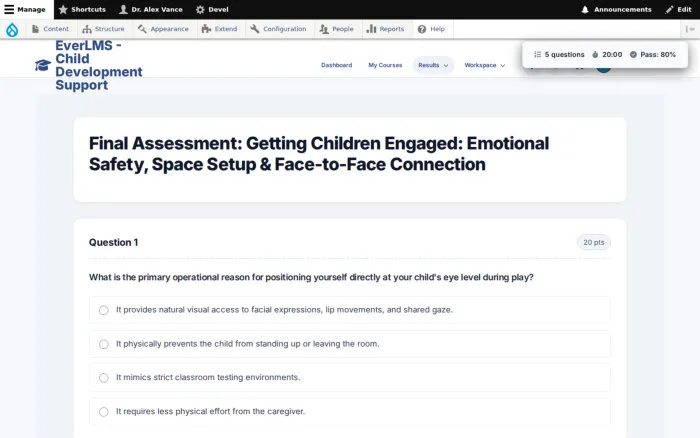Open the Reports admin menu

click(x=385, y=29)
